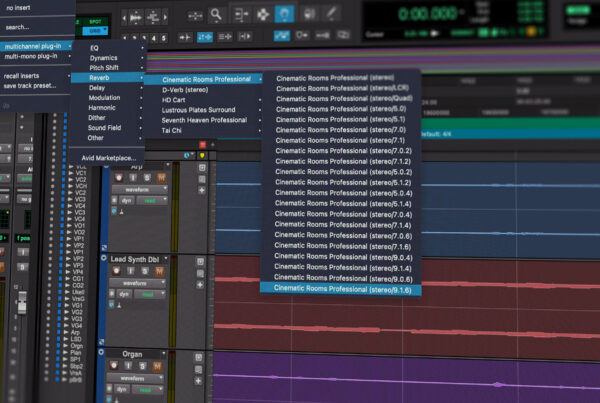Viewport: 600px width, 403px height.
Task: Click dyn voice selector on Arp track
Action: [126, 201]
